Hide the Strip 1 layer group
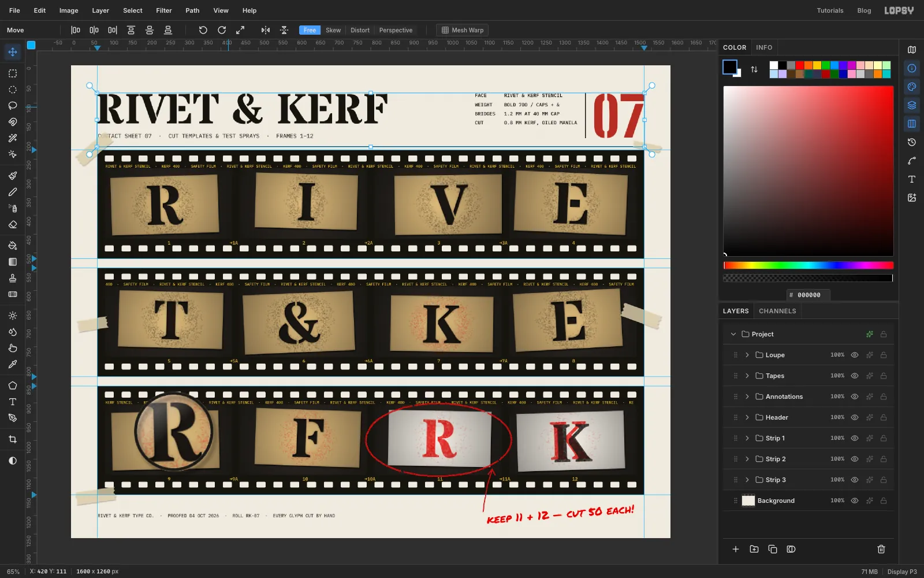Image resolution: width=924 pixels, height=578 pixels. coord(855,438)
